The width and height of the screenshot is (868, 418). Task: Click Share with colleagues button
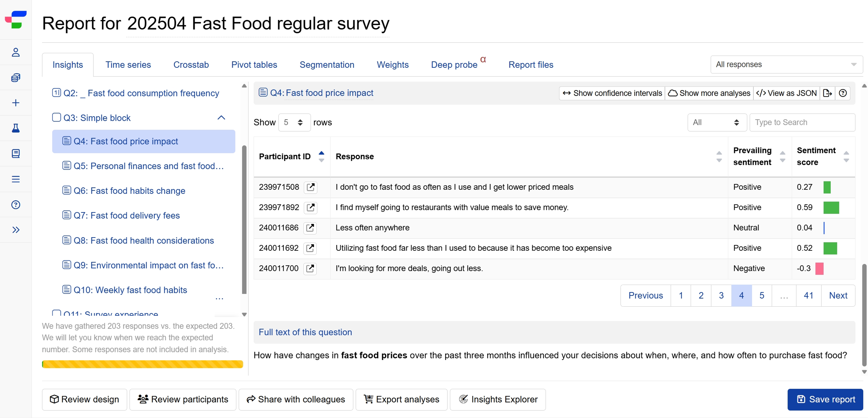coord(296,400)
